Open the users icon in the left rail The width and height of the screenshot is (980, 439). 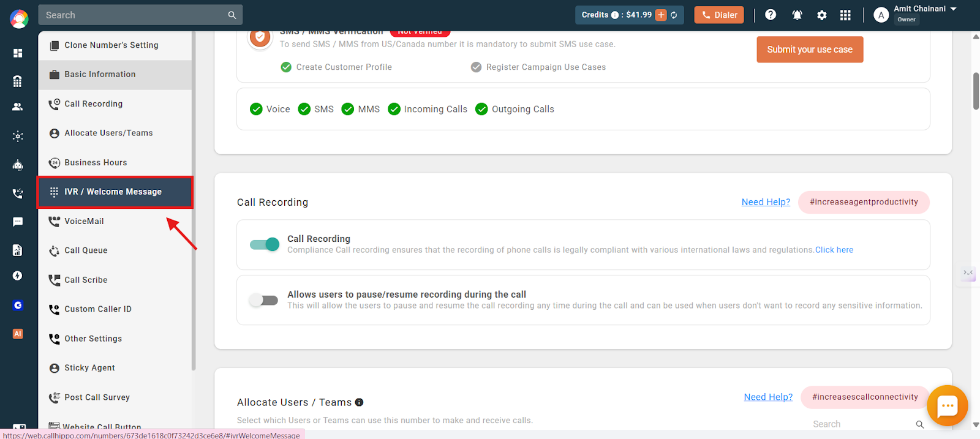coord(18,107)
